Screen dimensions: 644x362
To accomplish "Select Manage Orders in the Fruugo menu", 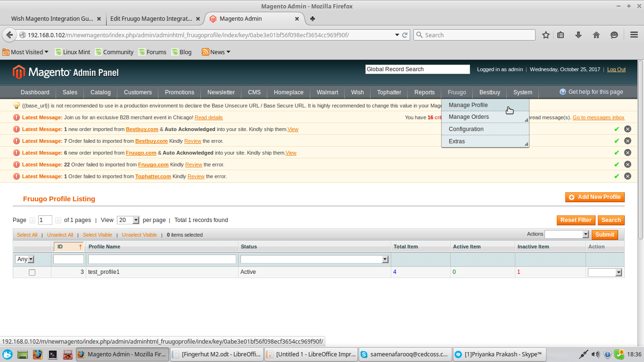I will click(x=469, y=117).
